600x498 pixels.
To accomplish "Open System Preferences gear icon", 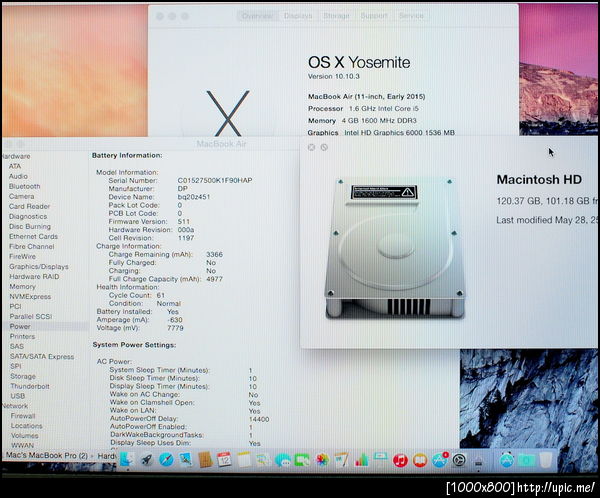I will (x=459, y=460).
